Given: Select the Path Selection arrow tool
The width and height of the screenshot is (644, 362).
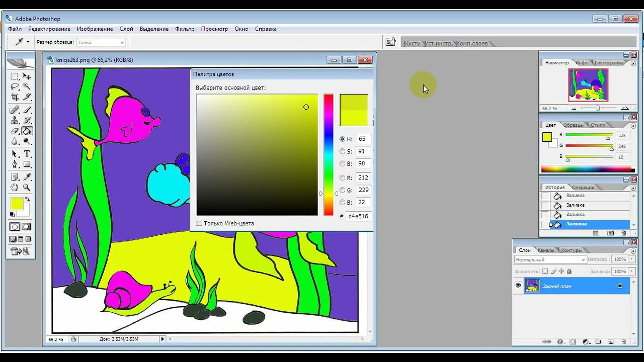Looking at the screenshot, I should (15, 154).
